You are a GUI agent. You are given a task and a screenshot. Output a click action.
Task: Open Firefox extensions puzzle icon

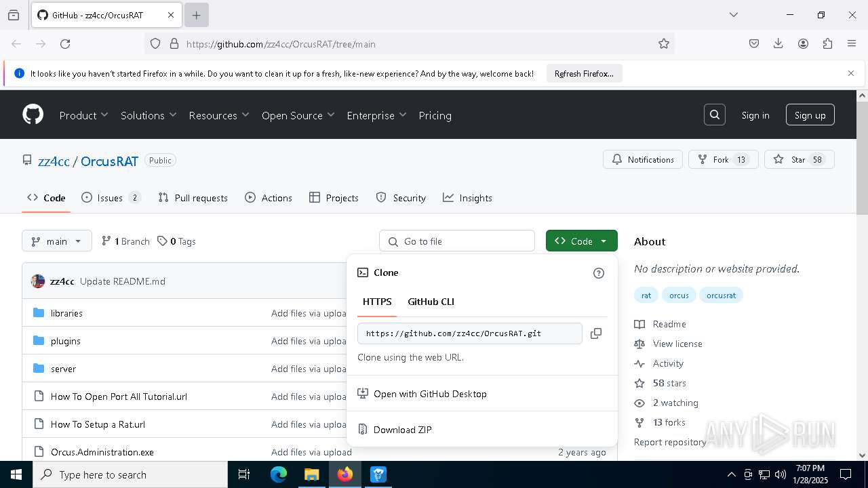pos(827,44)
